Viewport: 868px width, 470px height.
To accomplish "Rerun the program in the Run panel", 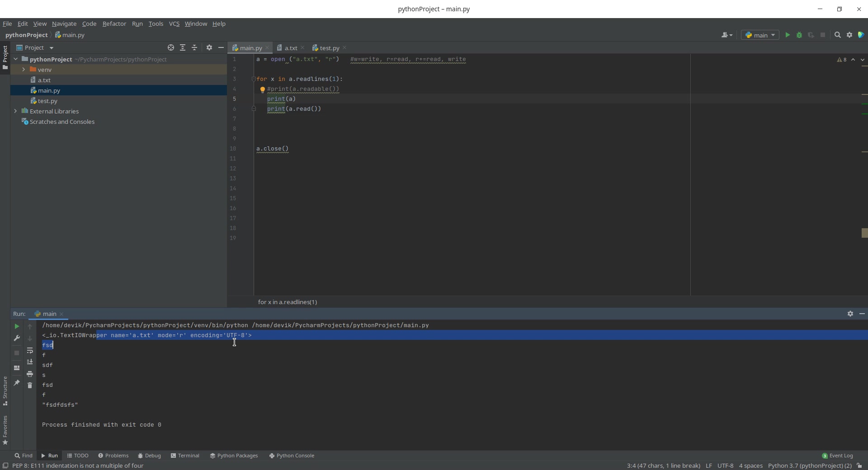I will [17, 326].
